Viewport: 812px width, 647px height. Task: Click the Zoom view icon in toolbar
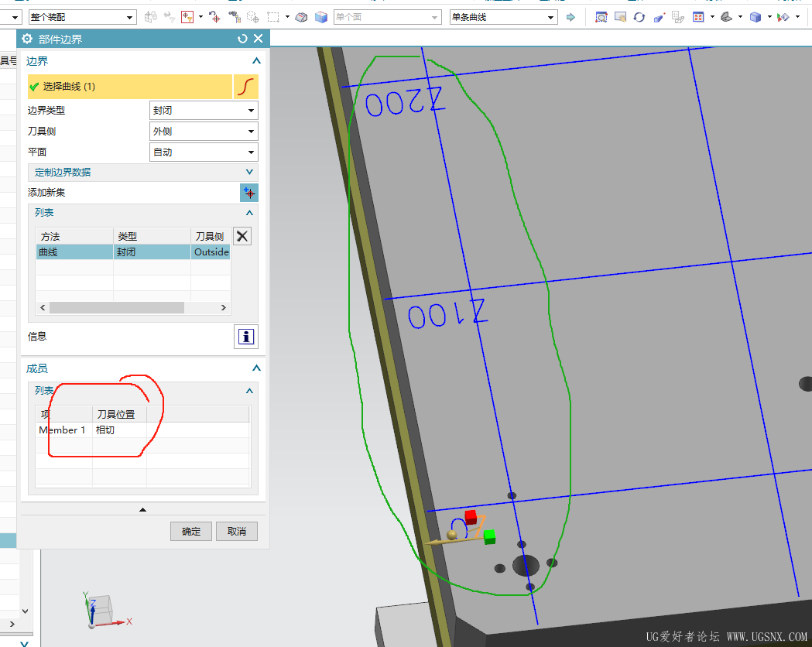pos(601,17)
